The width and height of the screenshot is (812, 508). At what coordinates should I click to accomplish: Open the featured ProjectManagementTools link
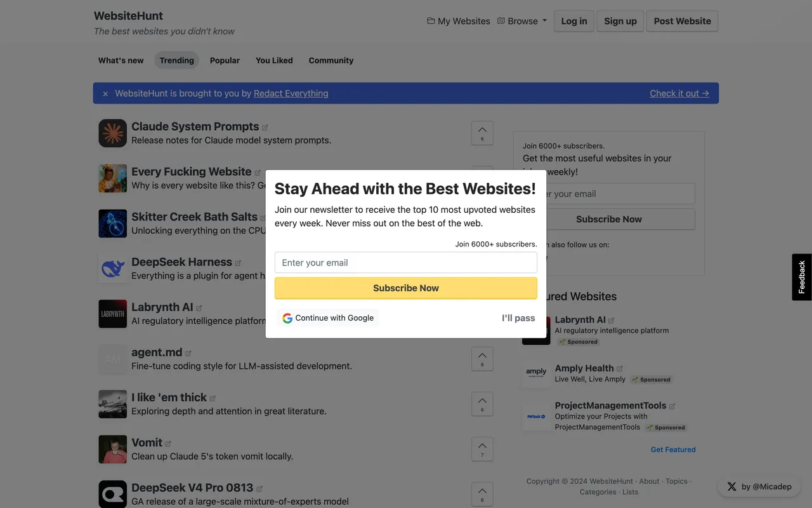click(611, 406)
